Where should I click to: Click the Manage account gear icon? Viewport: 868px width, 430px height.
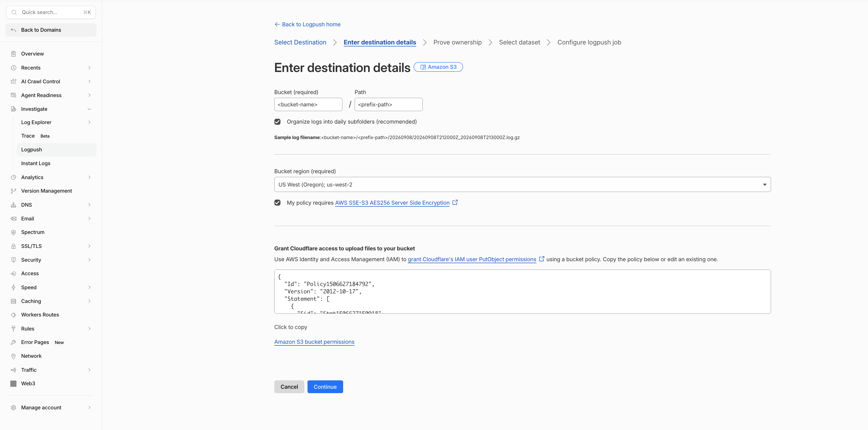coord(14,408)
